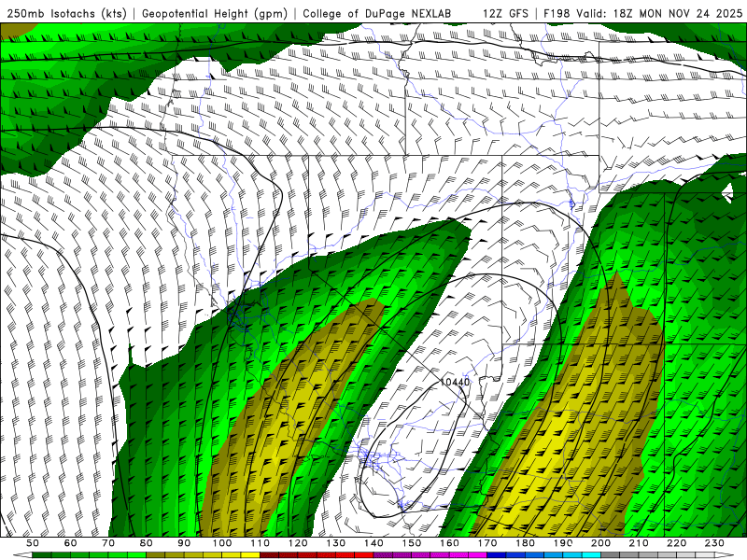
Task: Click the '80' value on the color scale
Action: (x=147, y=543)
